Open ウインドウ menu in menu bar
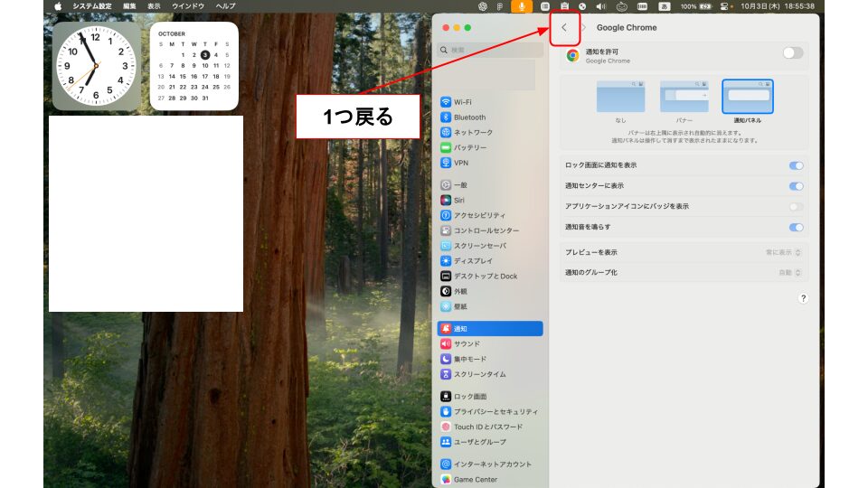The image size is (868, 488). coord(188,6)
